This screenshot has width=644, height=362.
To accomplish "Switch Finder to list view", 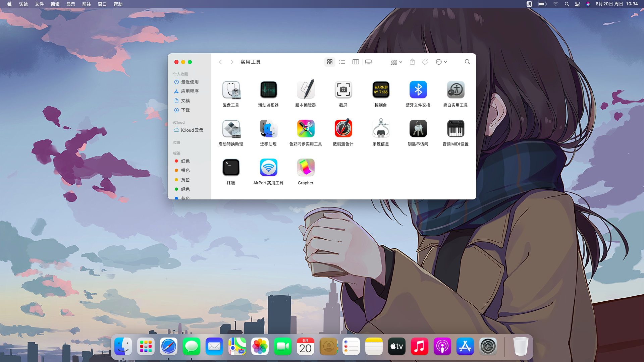I will pos(342,62).
